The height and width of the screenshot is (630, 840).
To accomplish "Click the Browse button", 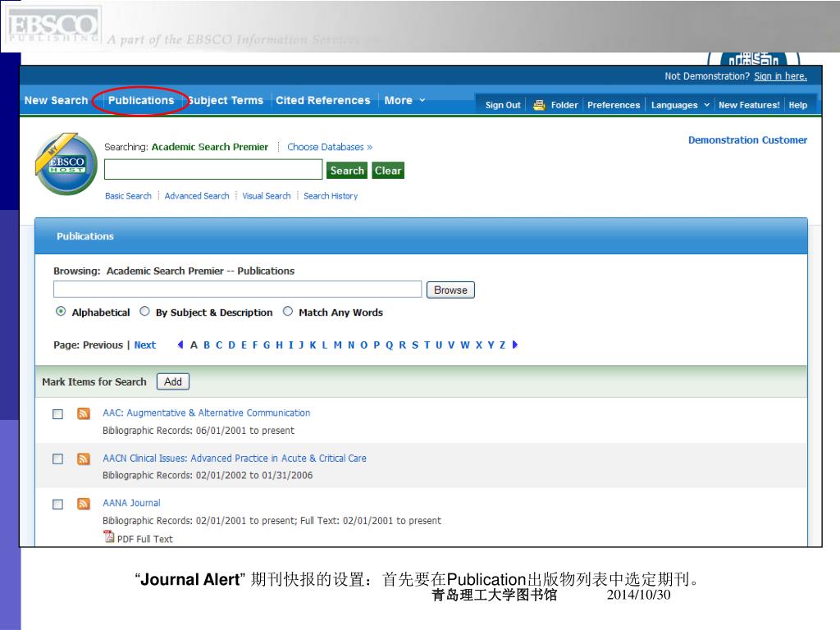I will (450, 290).
